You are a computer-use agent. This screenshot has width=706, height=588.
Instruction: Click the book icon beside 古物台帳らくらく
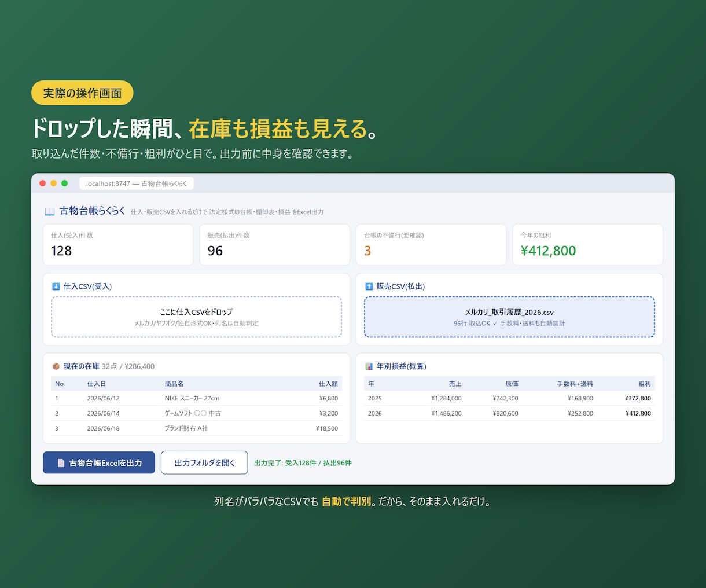click(50, 212)
